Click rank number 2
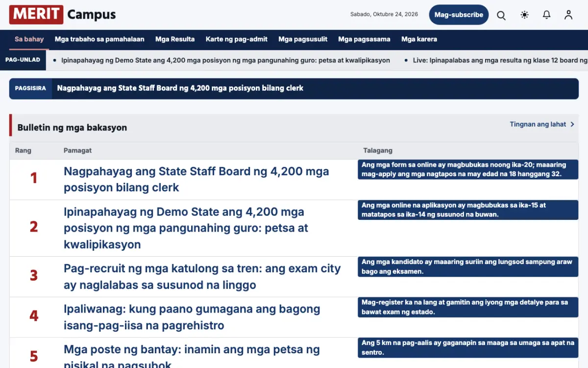The width and height of the screenshot is (588, 368). 34,227
